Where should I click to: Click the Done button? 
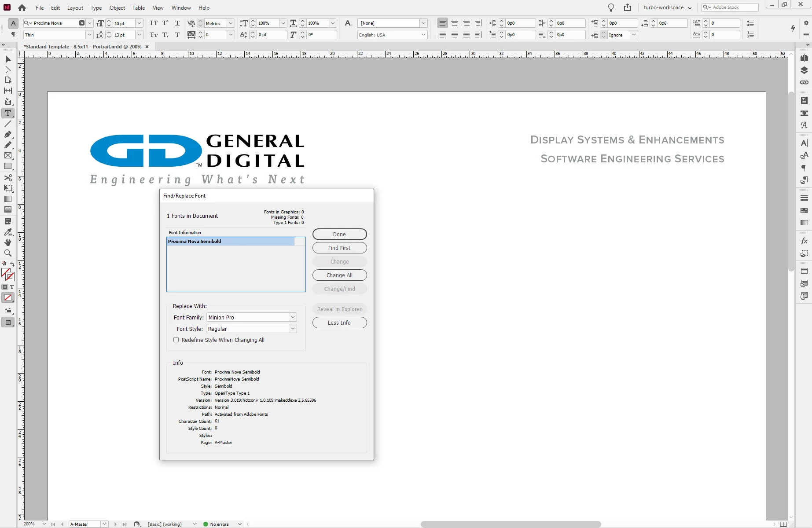pyautogui.click(x=339, y=234)
